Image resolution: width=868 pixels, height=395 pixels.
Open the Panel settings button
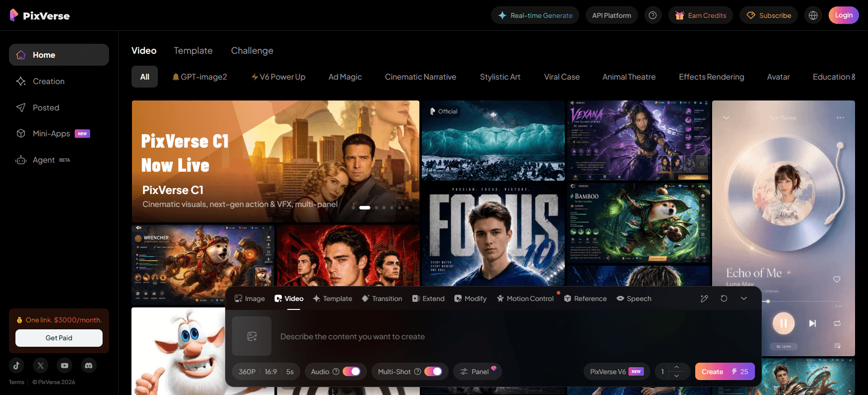[x=477, y=372]
